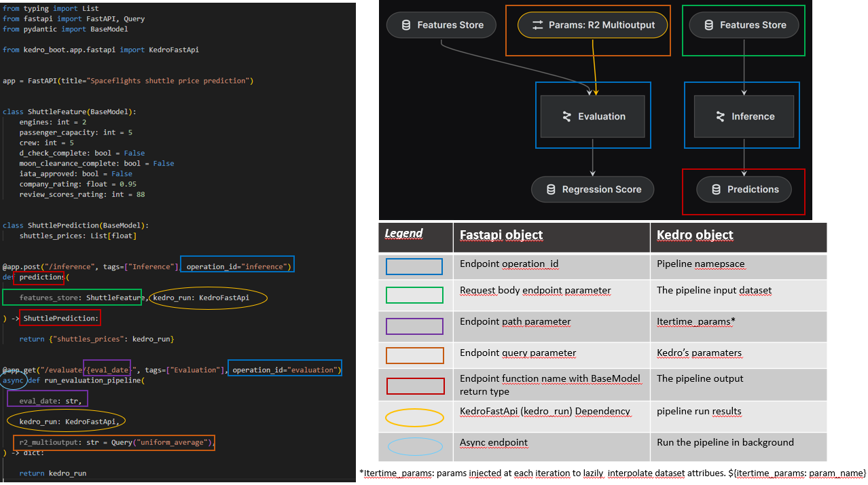Click the 'Endpoint path parameter' cell
The image size is (868, 485).
551,326
